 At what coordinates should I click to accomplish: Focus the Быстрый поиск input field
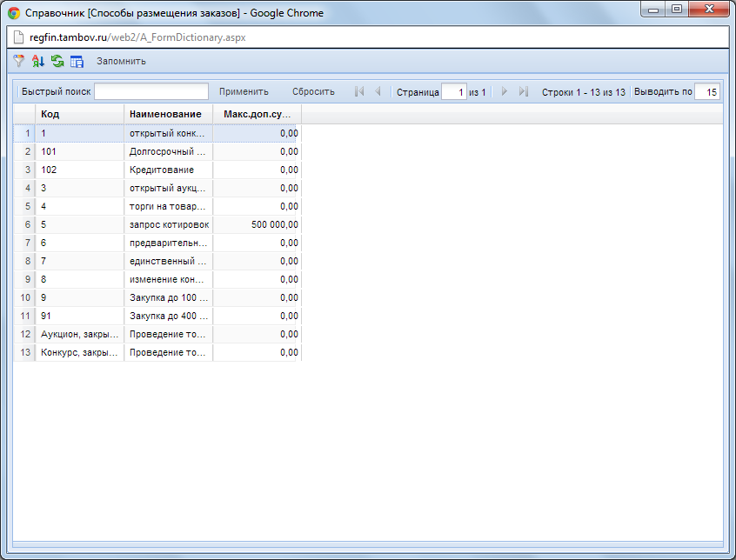click(x=151, y=91)
